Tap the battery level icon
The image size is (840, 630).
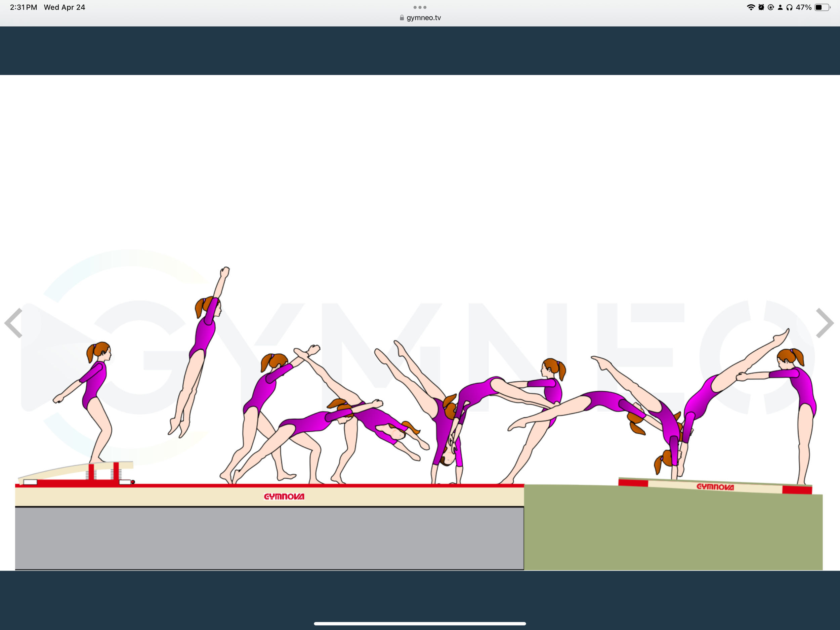(822, 7)
